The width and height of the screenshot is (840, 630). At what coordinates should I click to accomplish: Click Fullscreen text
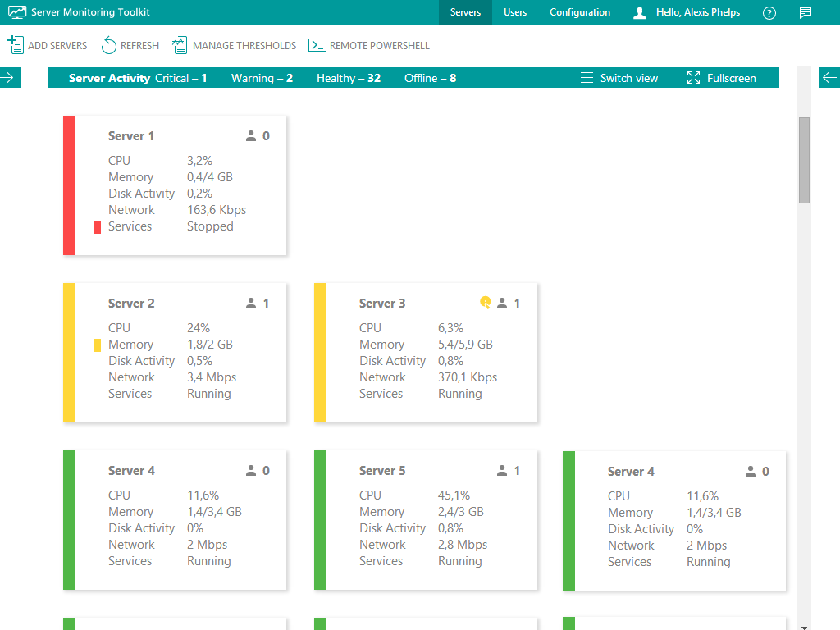(731, 78)
